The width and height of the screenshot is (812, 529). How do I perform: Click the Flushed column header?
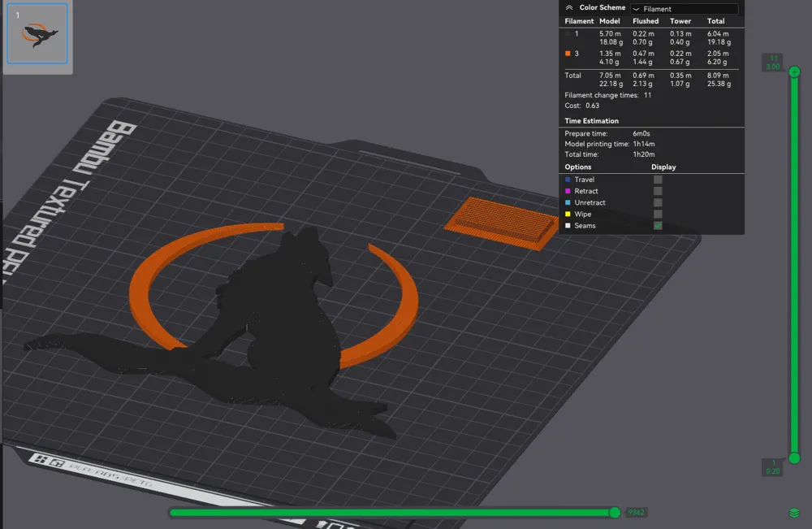[x=646, y=21]
